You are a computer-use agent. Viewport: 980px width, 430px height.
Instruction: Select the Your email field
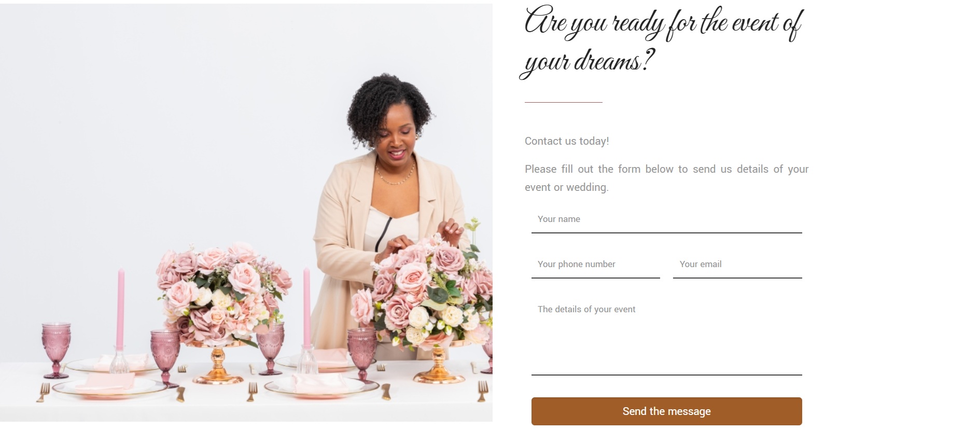click(x=737, y=265)
